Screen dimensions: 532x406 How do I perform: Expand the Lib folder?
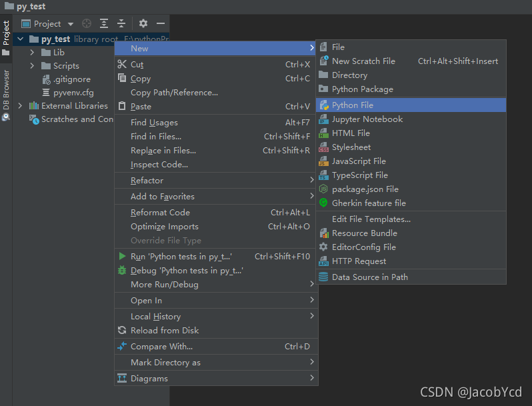click(x=32, y=52)
